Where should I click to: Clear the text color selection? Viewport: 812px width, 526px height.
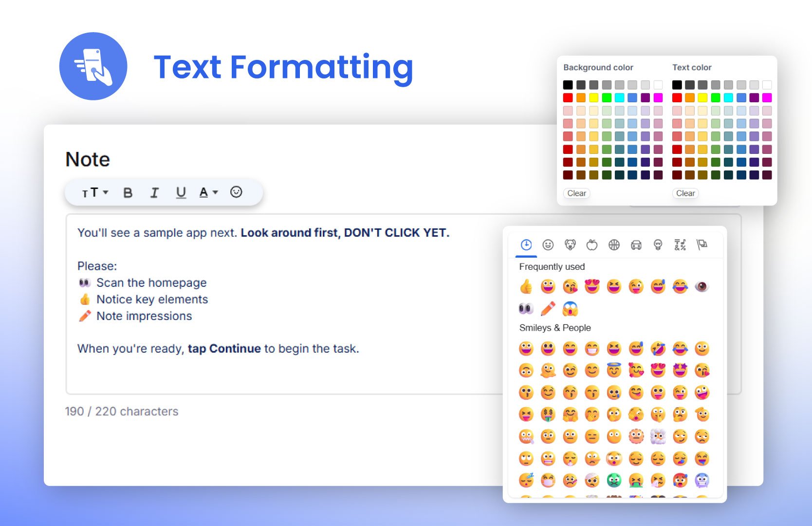point(685,193)
